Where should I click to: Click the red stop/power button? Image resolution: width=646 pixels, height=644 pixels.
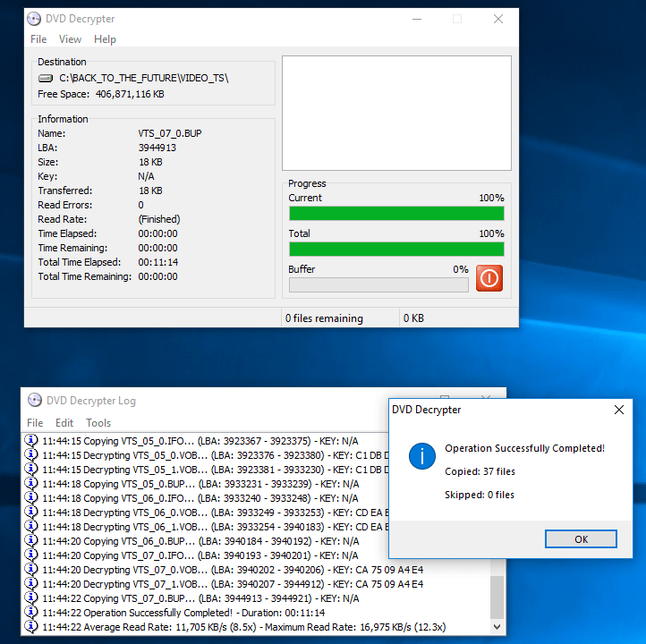pos(489,278)
